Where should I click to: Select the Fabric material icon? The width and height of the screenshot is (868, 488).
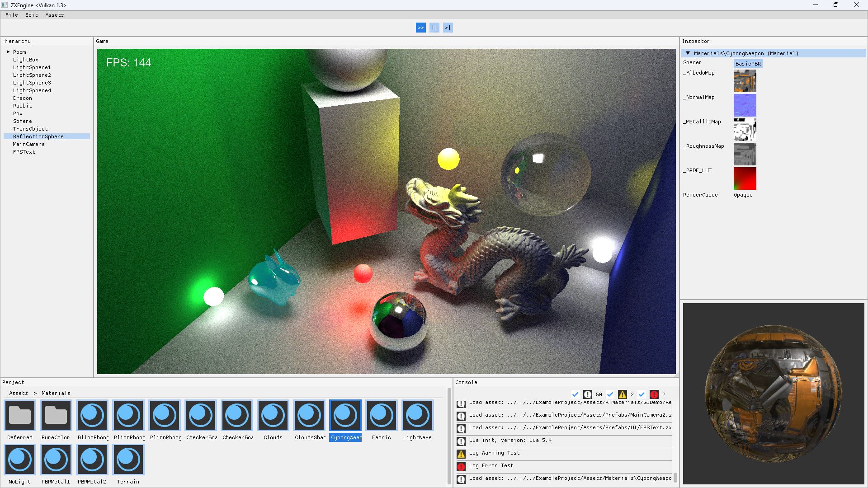(381, 415)
